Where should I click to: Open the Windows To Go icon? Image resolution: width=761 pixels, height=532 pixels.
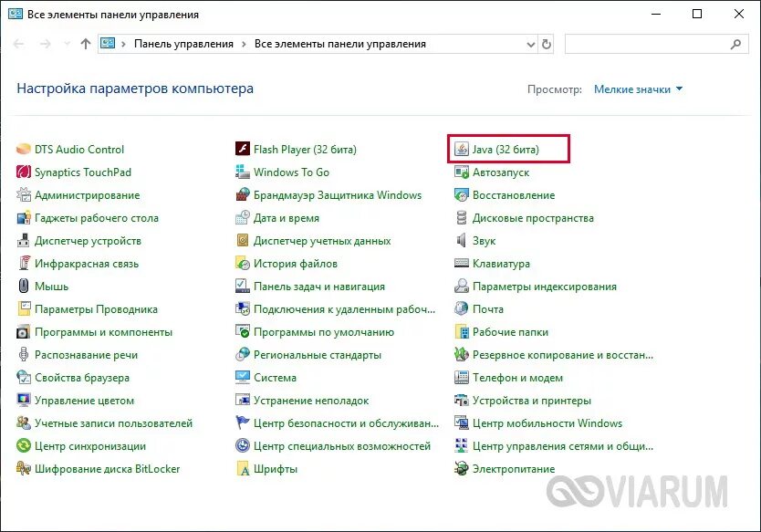[242, 172]
